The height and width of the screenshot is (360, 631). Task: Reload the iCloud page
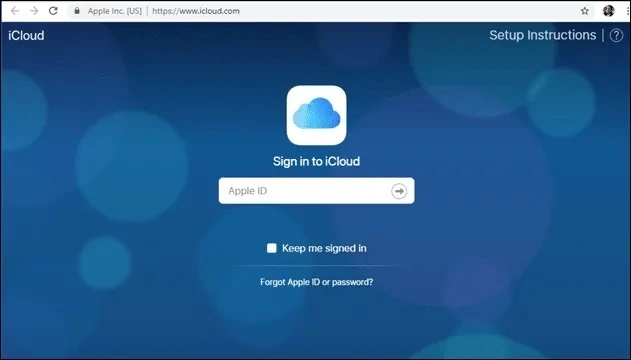coord(53,11)
